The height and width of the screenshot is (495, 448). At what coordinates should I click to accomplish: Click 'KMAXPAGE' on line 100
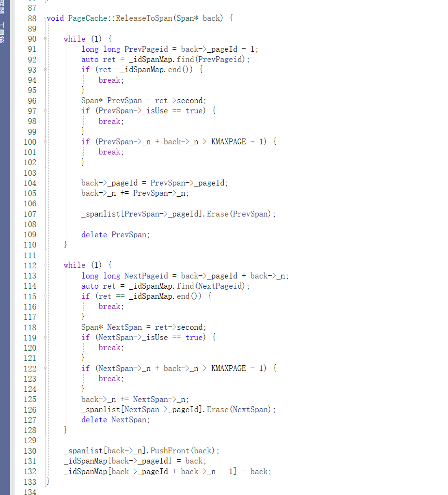(x=229, y=142)
